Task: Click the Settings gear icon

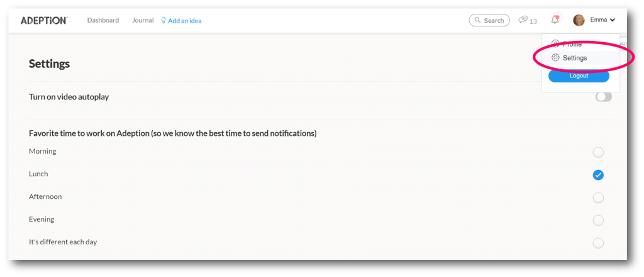Action: [x=555, y=58]
